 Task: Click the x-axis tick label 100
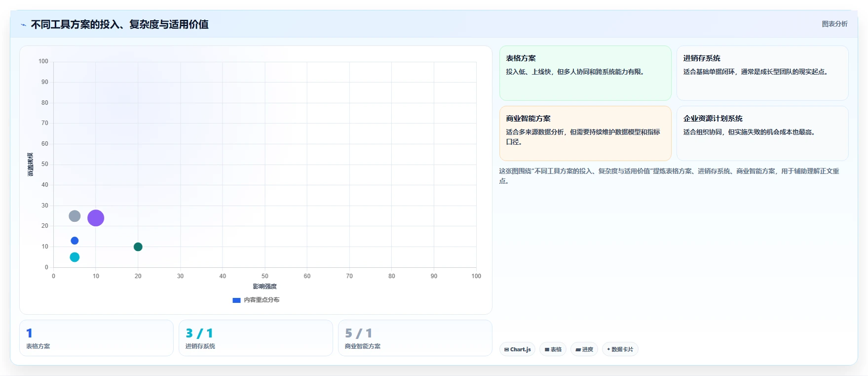pyautogui.click(x=476, y=276)
